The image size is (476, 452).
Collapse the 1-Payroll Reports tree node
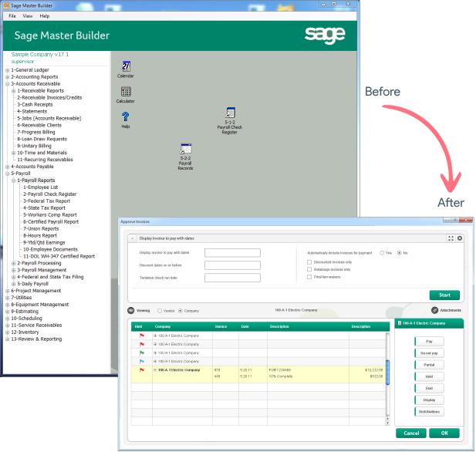(x=13, y=180)
